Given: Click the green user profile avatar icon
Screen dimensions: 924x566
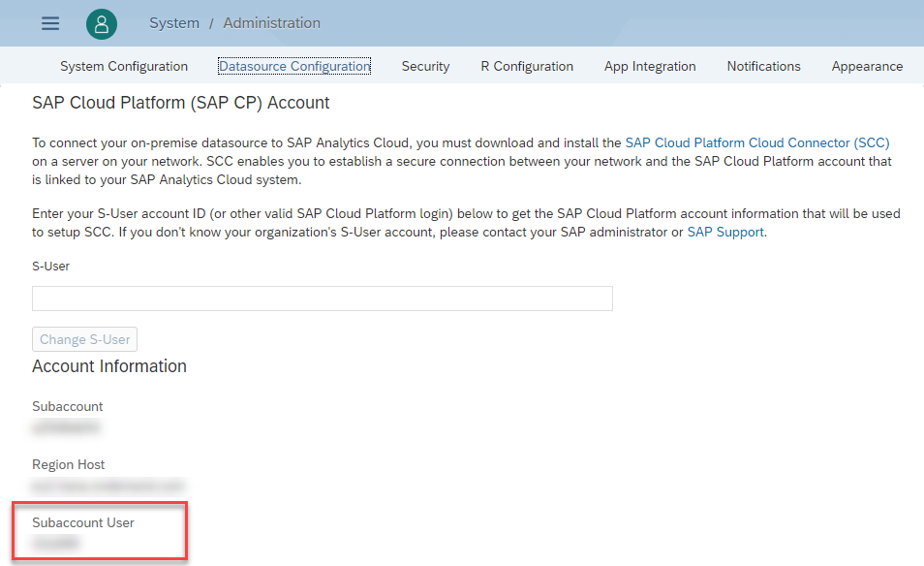Looking at the screenshot, I should (x=102, y=23).
